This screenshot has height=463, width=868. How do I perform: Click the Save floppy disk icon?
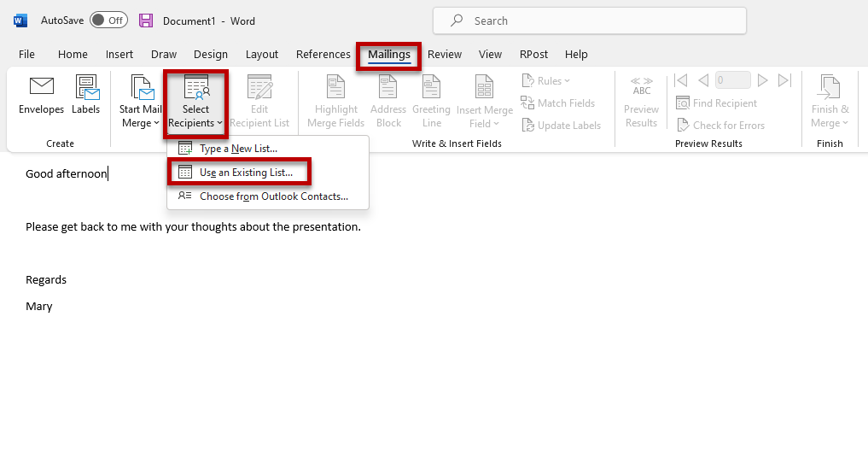click(146, 21)
